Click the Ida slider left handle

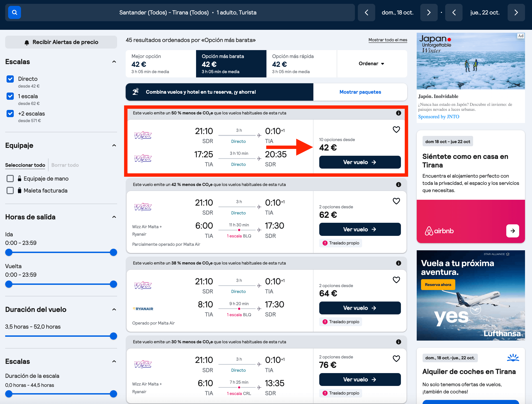(9, 252)
